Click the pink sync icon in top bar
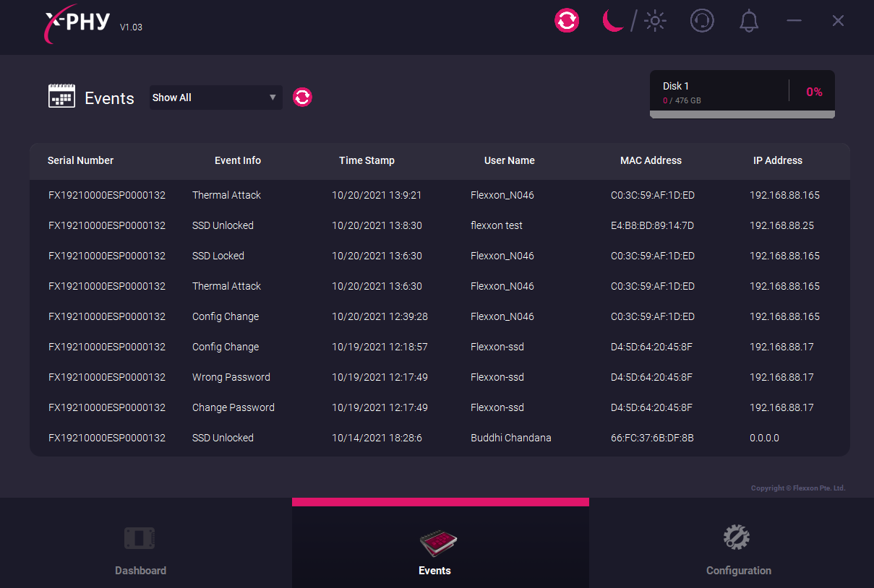The height and width of the screenshot is (588, 874). tap(567, 21)
